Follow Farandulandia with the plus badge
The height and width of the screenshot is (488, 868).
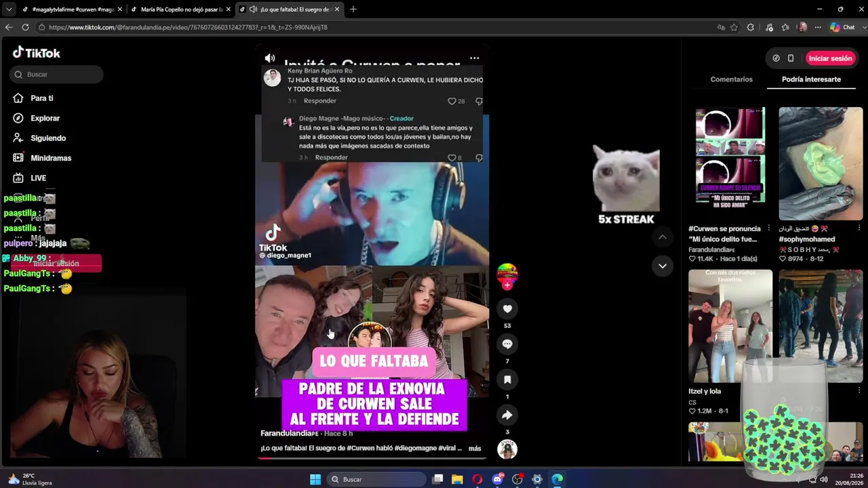coord(507,285)
